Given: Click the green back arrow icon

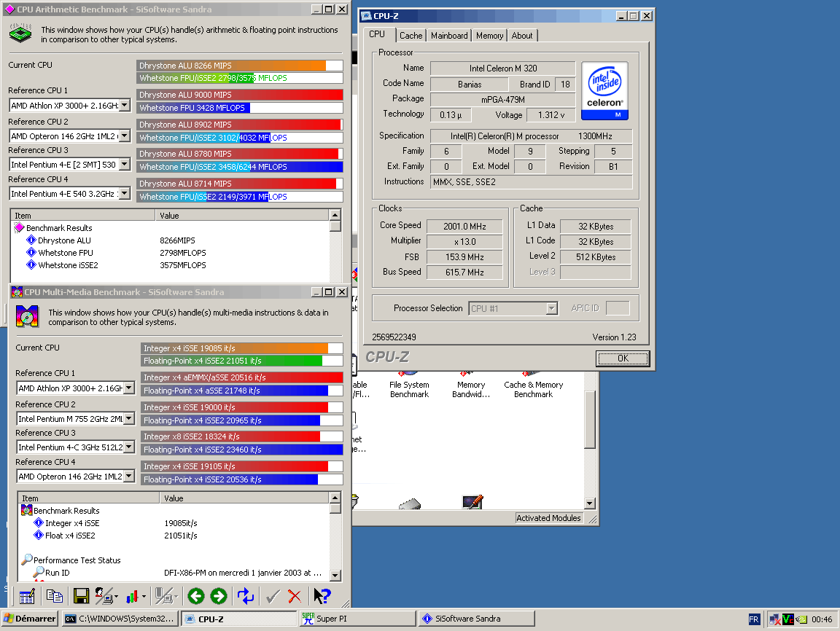Looking at the screenshot, I should pyautogui.click(x=196, y=596).
